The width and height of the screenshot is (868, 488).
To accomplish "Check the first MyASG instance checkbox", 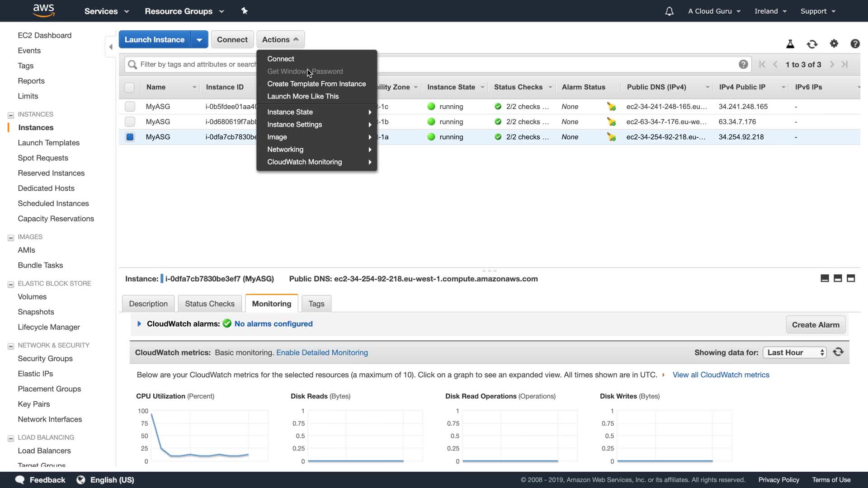I will 130,107.
